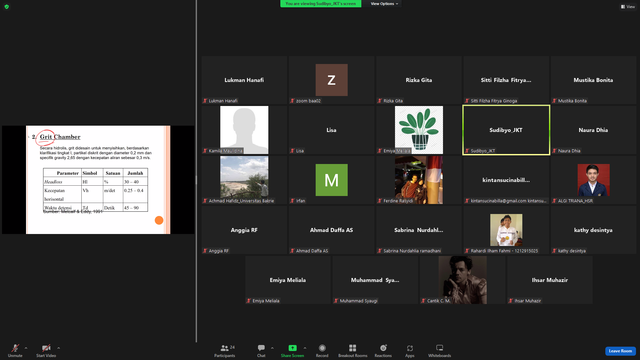The height and width of the screenshot is (360, 640).
Task: Select Kamila Maulidina's silhouette avatar tile
Action: coord(244,130)
